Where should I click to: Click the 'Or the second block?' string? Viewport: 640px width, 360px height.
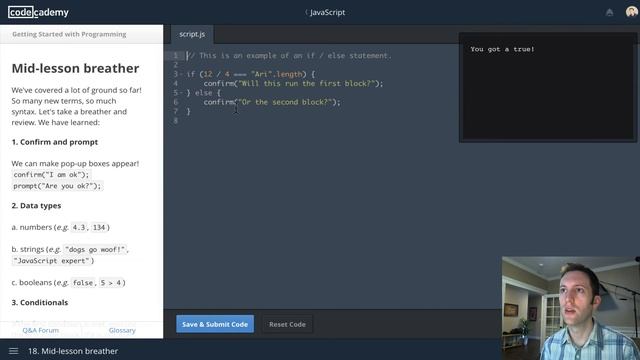click(x=285, y=102)
